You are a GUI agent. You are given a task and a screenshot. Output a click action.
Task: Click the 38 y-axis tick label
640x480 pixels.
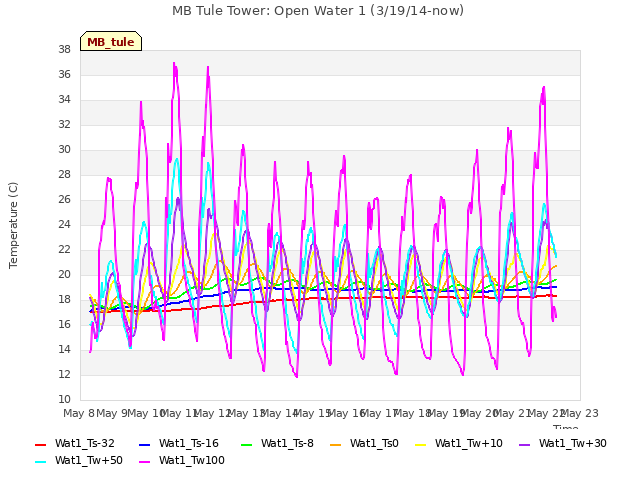click(x=64, y=50)
